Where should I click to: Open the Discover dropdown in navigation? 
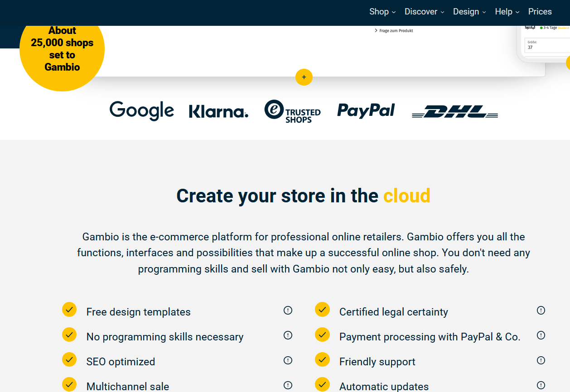pos(424,12)
